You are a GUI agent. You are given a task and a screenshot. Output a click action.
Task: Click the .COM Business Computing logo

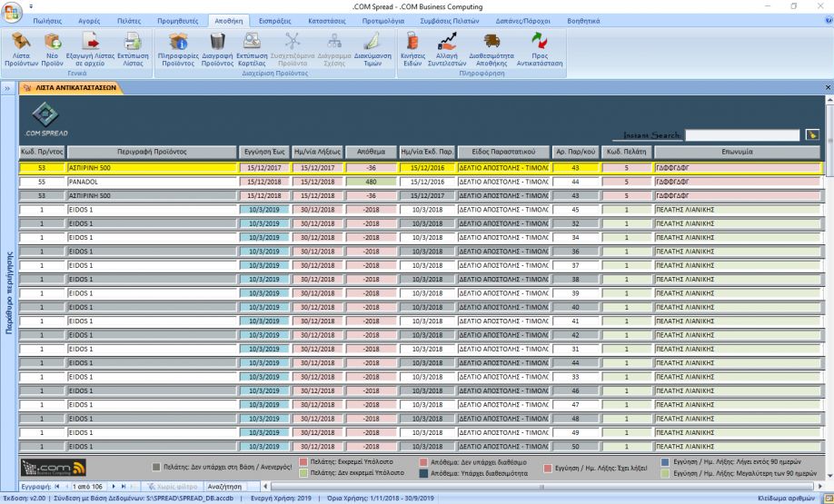pyautogui.click(x=54, y=468)
